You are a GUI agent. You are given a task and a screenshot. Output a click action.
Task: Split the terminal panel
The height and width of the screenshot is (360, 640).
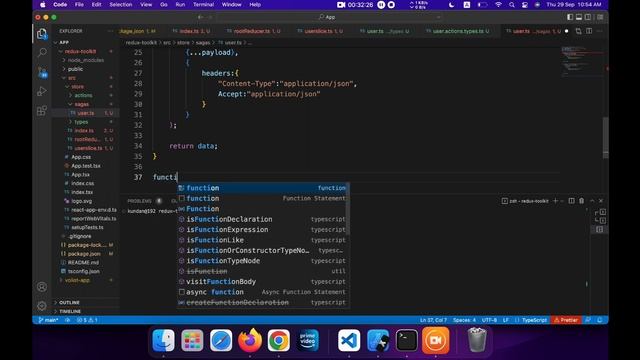(x=571, y=201)
